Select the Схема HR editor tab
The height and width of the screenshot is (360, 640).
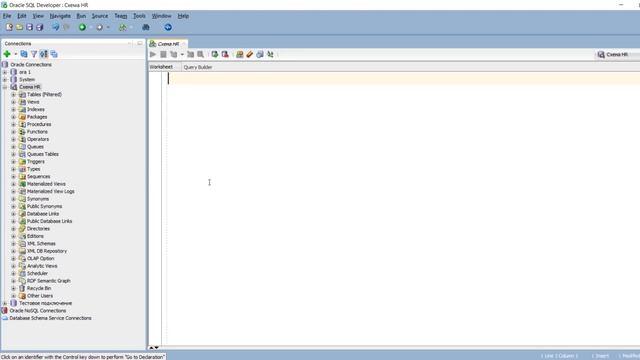click(168, 44)
